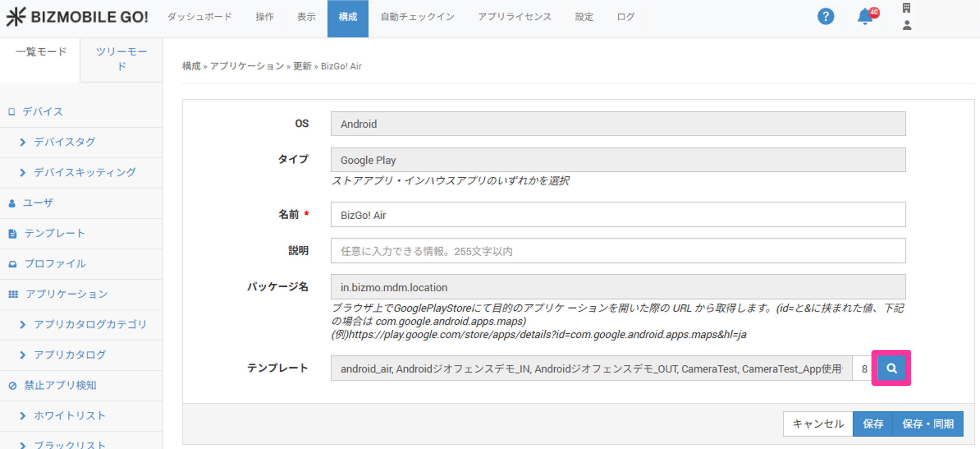Switch to ツリーモード tab
The width and height of the screenshot is (980, 449).
point(121,59)
